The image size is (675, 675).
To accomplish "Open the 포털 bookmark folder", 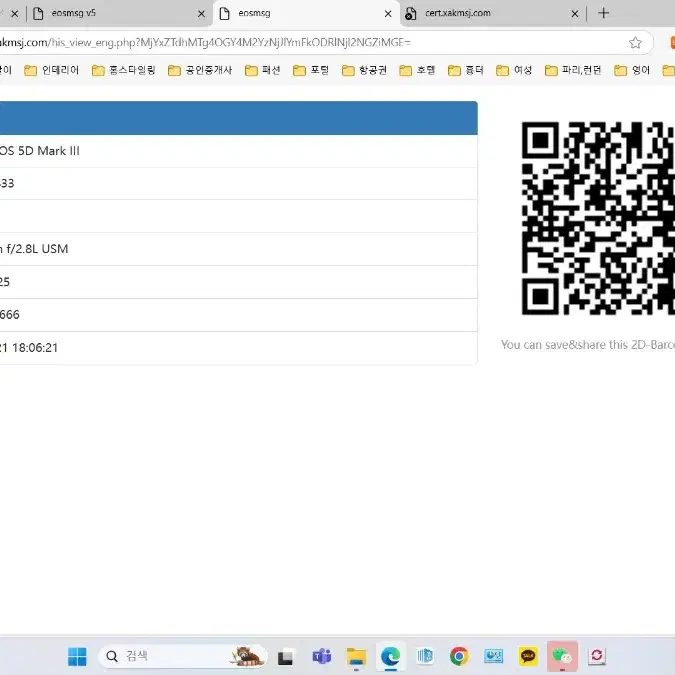I will point(311,70).
